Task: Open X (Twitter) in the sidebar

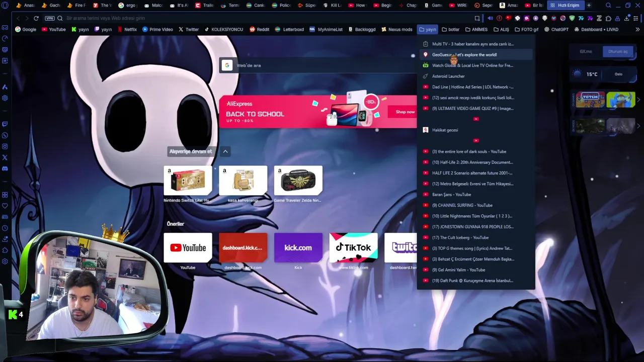Action: [5, 157]
